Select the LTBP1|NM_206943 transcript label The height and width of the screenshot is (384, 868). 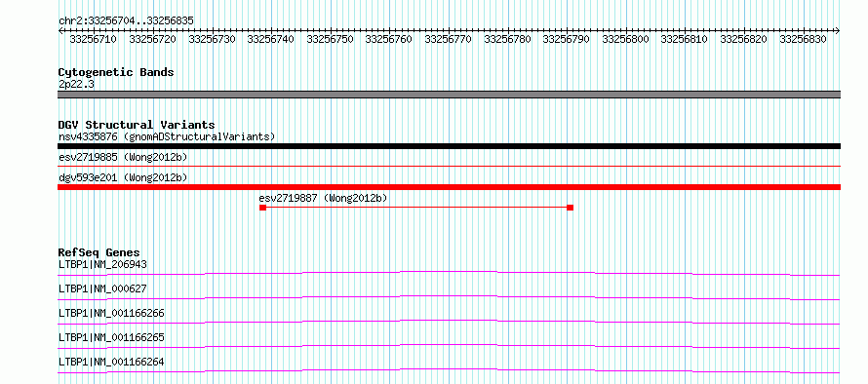click(x=102, y=264)
